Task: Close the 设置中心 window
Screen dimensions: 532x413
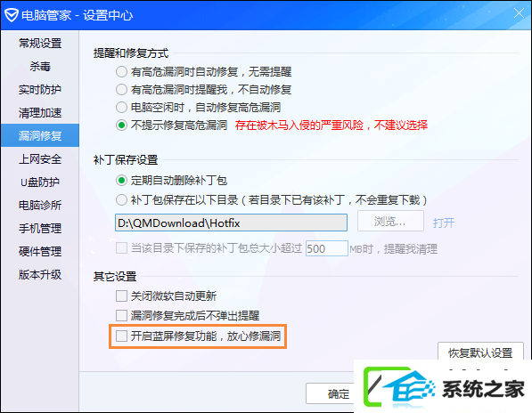Action: pyautogui.click(x=519, y=13)
